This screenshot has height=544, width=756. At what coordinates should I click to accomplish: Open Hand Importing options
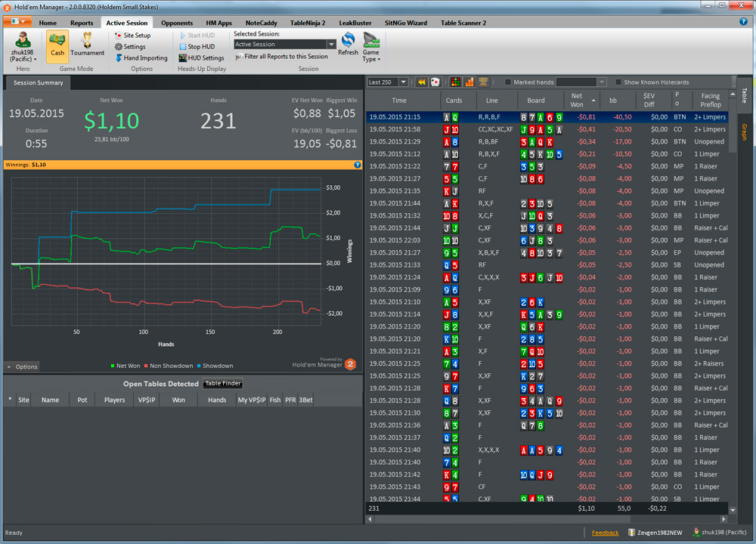pos(141,58)
